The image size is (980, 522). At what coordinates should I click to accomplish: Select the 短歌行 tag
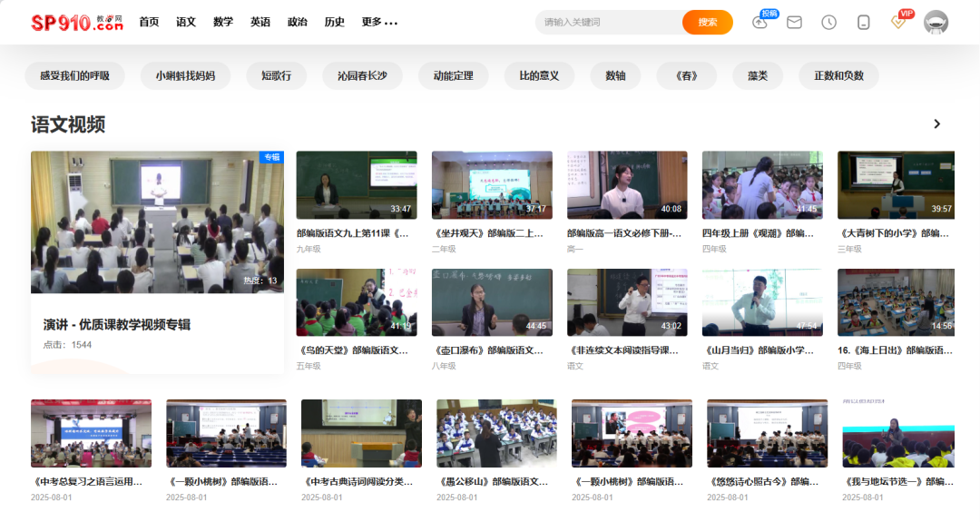pos(276,75)
